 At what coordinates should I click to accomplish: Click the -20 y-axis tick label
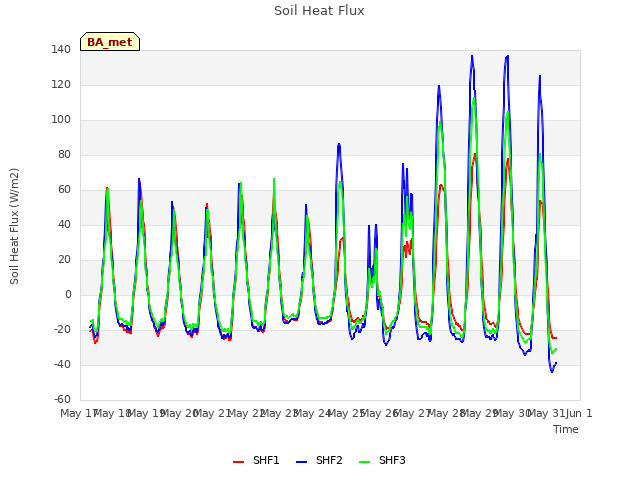(x=62, y=329)
